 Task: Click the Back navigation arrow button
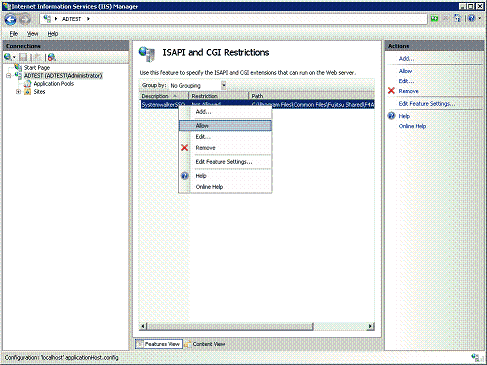pos(10,19)
